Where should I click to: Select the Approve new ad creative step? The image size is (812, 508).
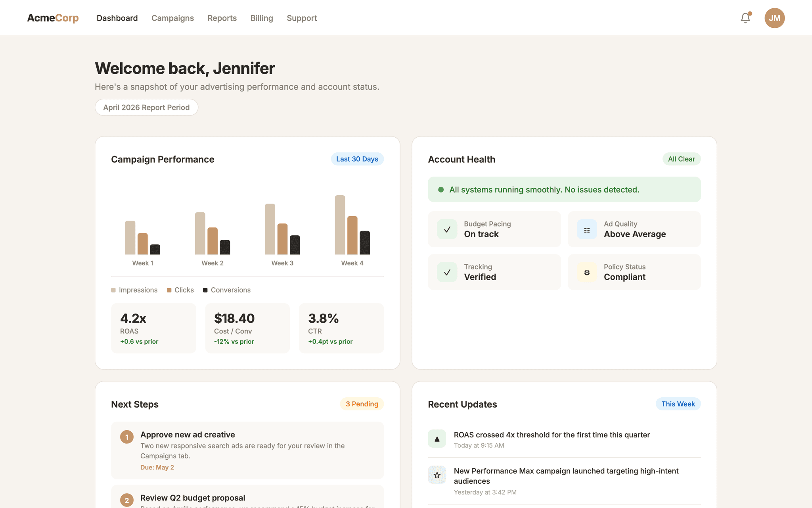tap(247, 450)
